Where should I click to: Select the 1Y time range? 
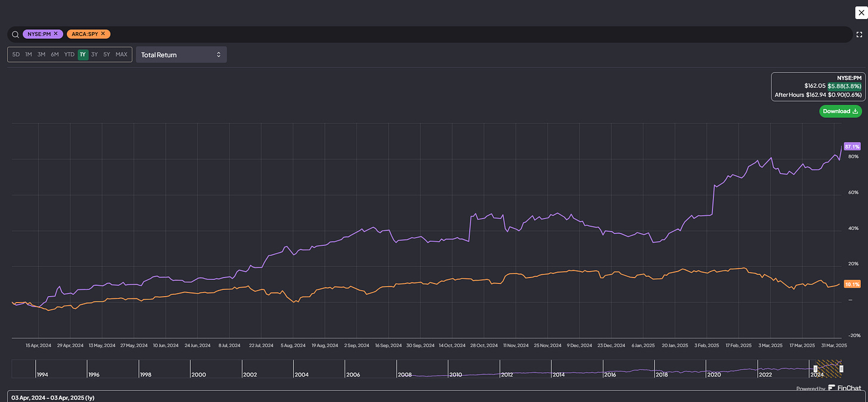point(83,55)
